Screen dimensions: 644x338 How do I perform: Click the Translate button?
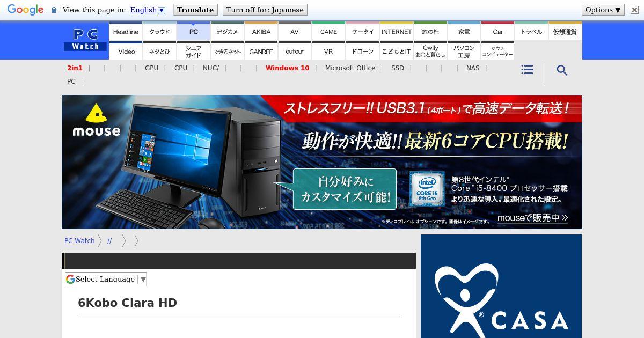[195, 10]
